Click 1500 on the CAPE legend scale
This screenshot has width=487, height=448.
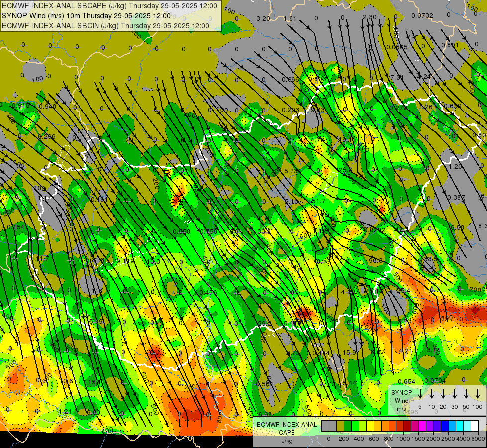pos(418,439)
